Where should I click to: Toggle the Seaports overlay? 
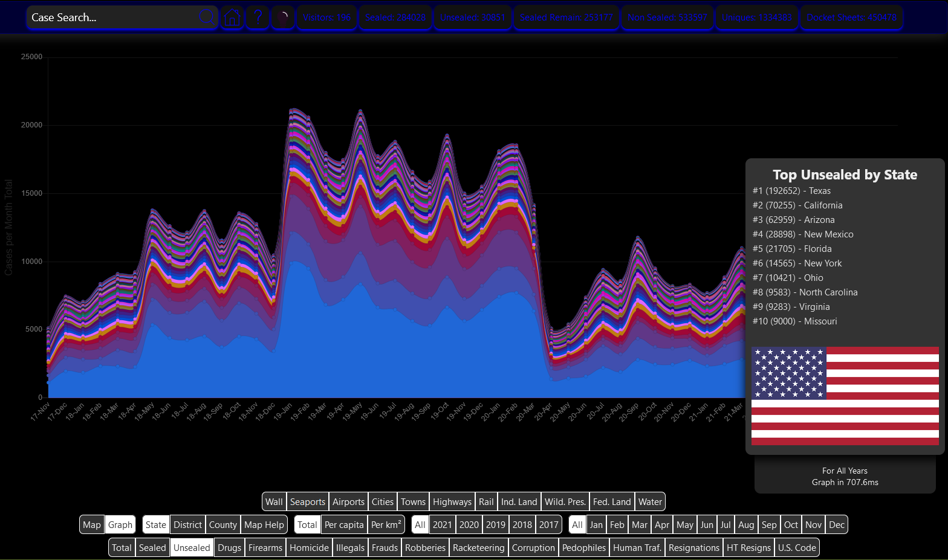coord(308,501)
